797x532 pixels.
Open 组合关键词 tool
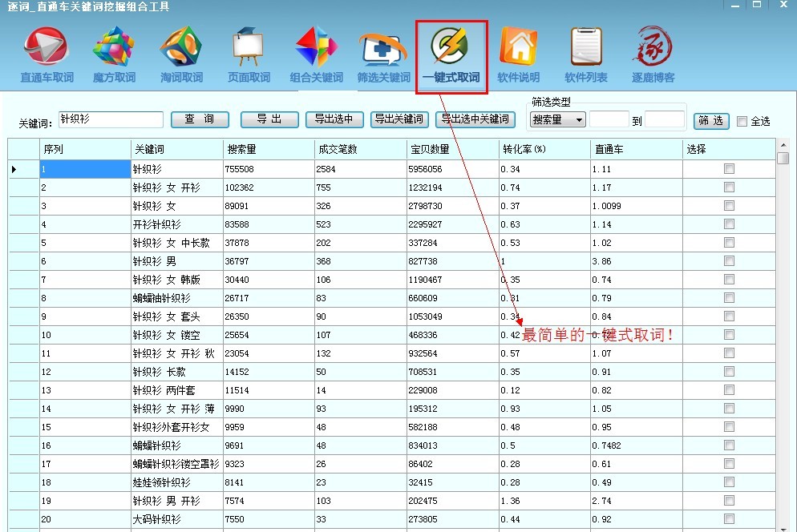pyautogui.click(x=316, y=54)
